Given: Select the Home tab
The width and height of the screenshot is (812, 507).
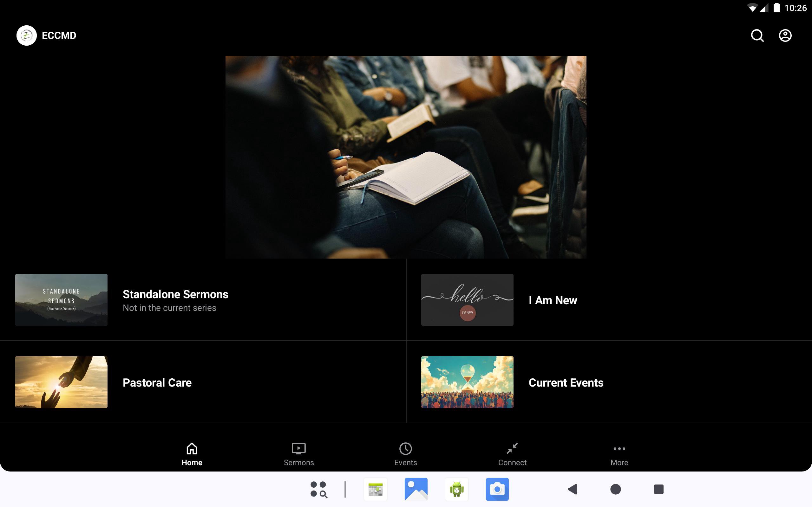Looking at the screenshot, I should coord(192,454).
